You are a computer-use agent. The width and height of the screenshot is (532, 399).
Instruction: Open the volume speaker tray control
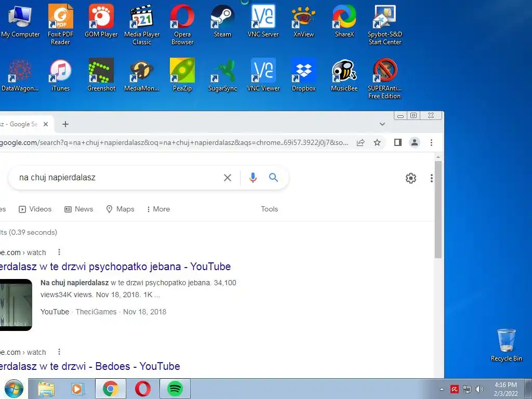(480, 389)
